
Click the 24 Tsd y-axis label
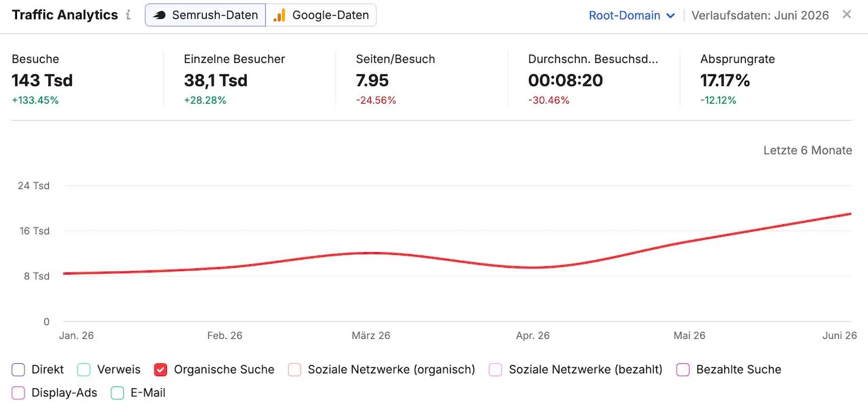(33, 186)
